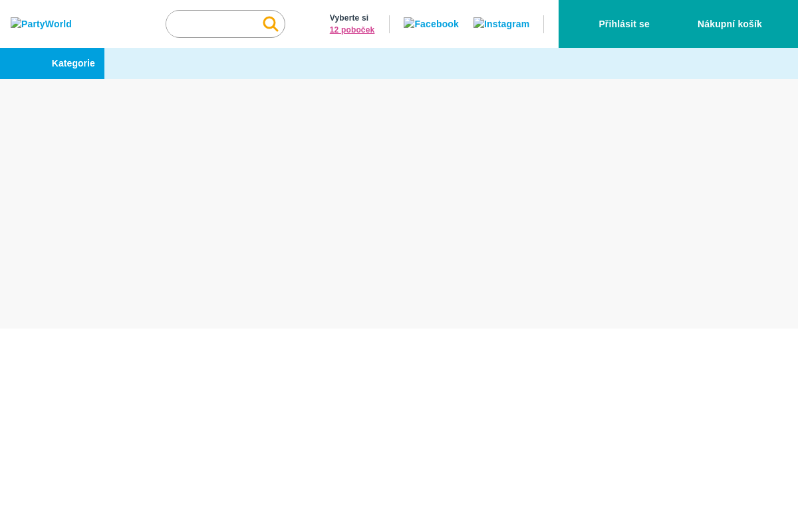Click the Přihlásit se login button

(624, 24)
